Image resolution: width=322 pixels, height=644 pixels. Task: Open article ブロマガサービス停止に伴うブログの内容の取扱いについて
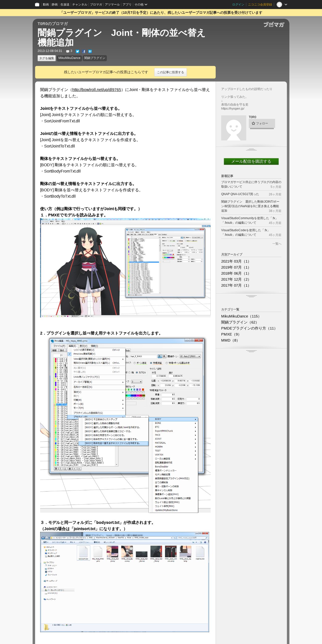[x=251, y=184]
